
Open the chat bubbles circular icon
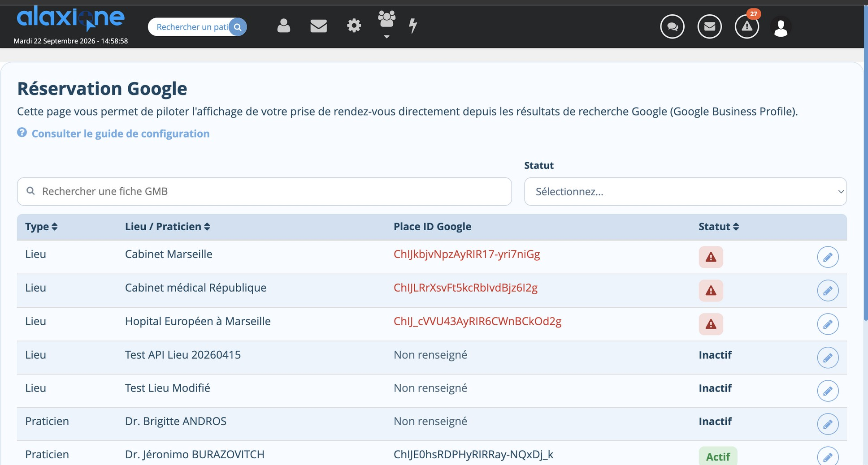coord(672,26)
